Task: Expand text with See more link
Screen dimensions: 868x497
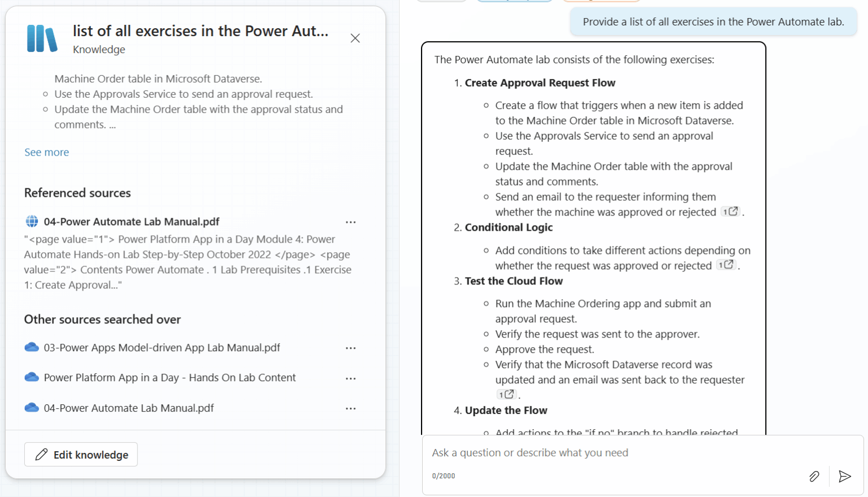Action: (x=46, y=152)
